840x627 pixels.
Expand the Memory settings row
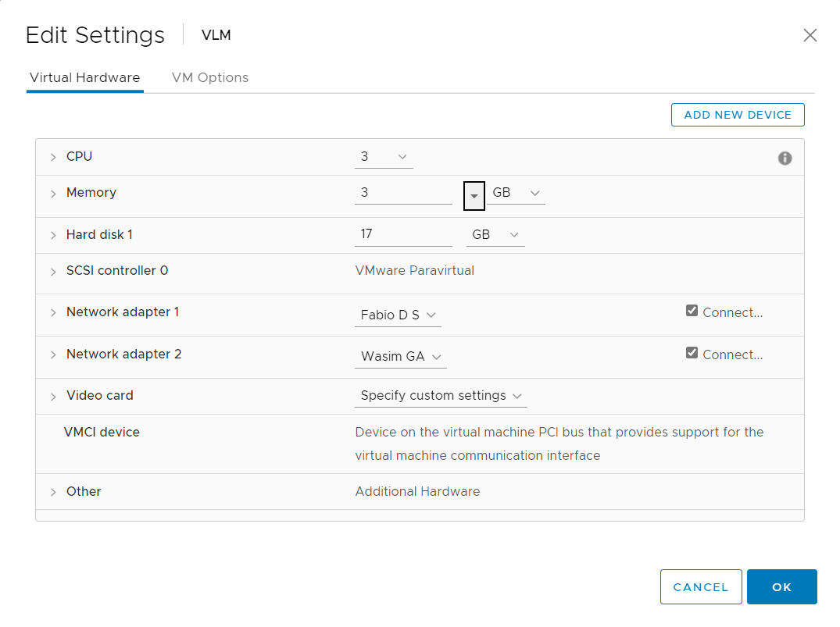(x=53, y=194)
